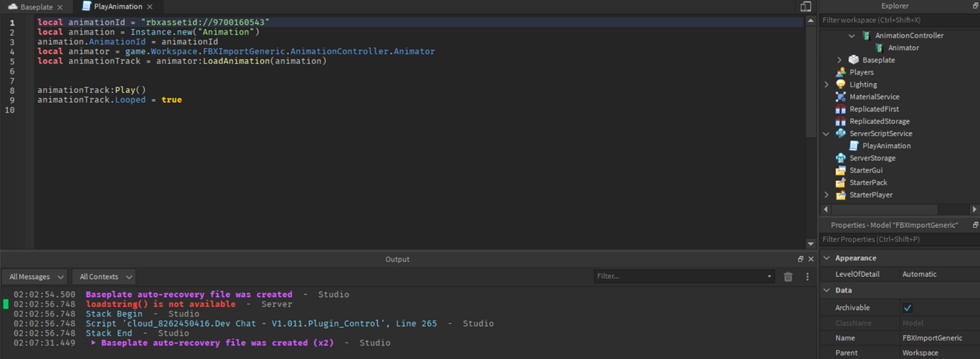Toggle the Archivable checkbox
Viewport: 980px width, 359px height.
tap(908, 308)
